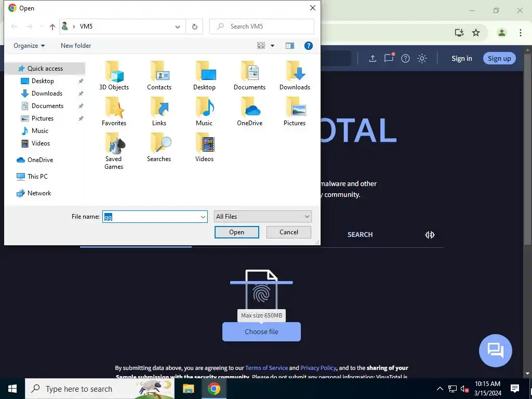Viewport: 532px width, 399px height.
Task: Open the dialog help button
Action: coord(308,46)
